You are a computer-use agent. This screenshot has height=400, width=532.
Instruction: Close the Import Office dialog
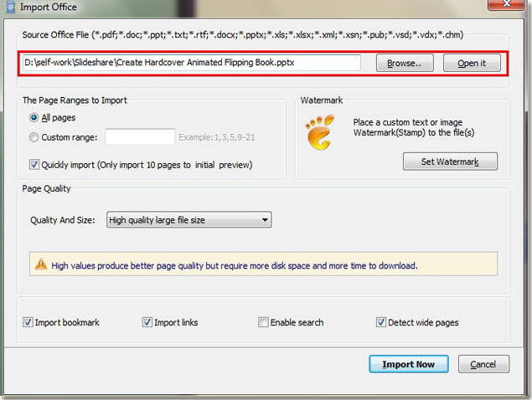(505, 4)
